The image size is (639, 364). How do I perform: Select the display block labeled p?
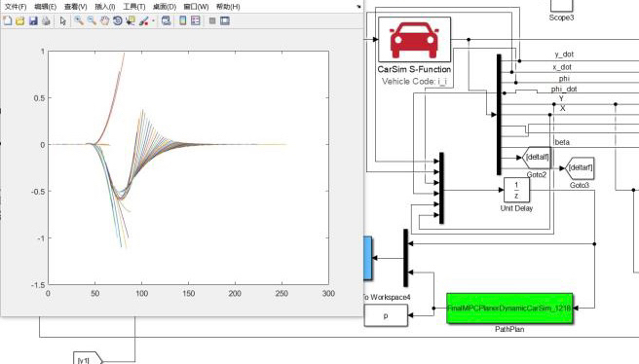pos(386,315)
